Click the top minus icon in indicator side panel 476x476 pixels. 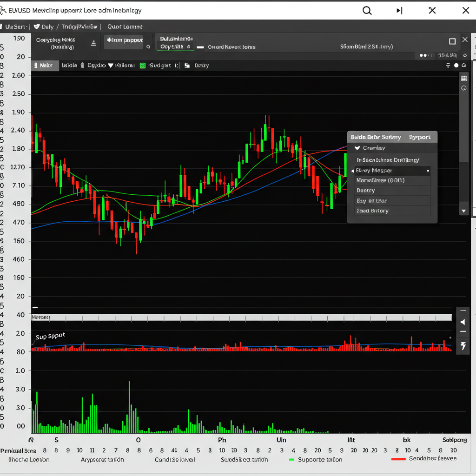click(463, 311)
